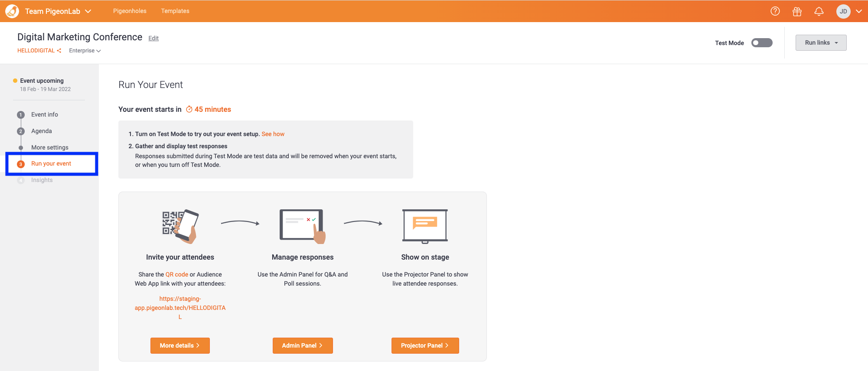
Task: Open the Run links dropdown
Action: pos(821,42)
